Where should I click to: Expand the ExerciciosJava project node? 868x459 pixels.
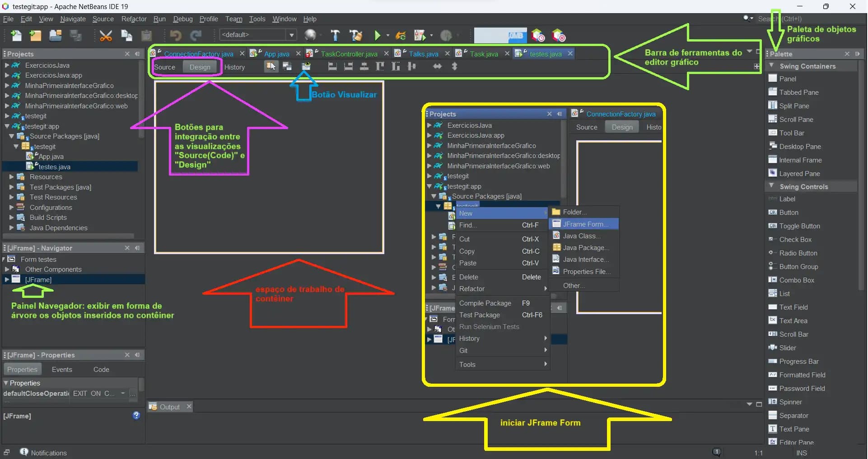pyautogui.click(x=7, y=65)
